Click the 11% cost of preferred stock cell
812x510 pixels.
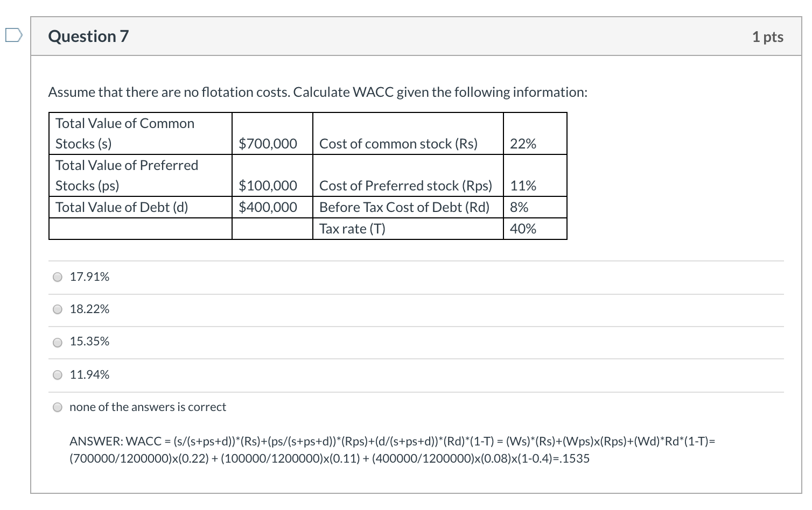[x=522, y=185]
